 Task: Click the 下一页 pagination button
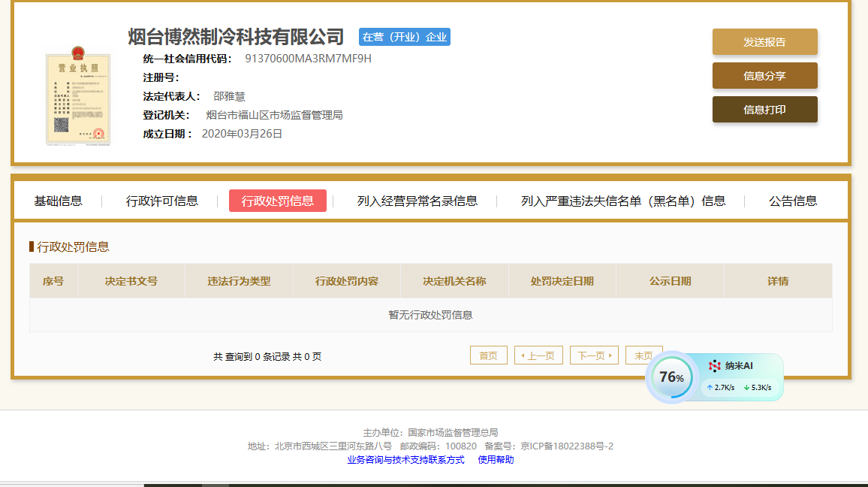(x=594, y=355)
